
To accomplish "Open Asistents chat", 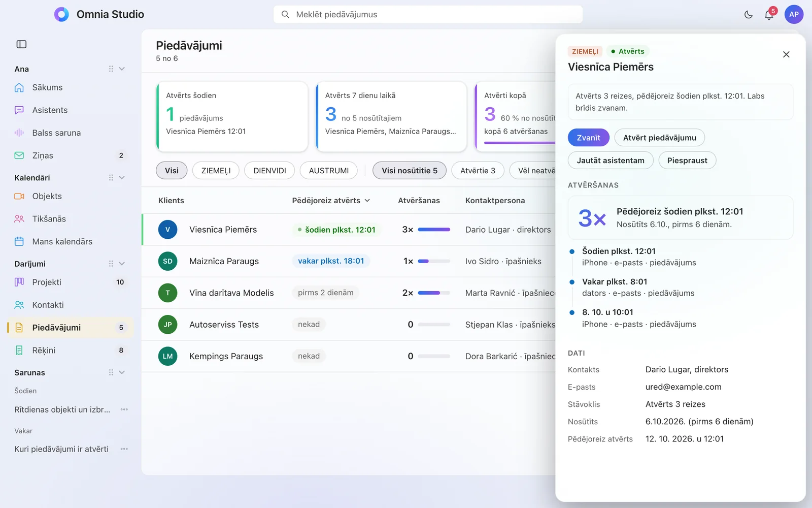I will point(70,110).
